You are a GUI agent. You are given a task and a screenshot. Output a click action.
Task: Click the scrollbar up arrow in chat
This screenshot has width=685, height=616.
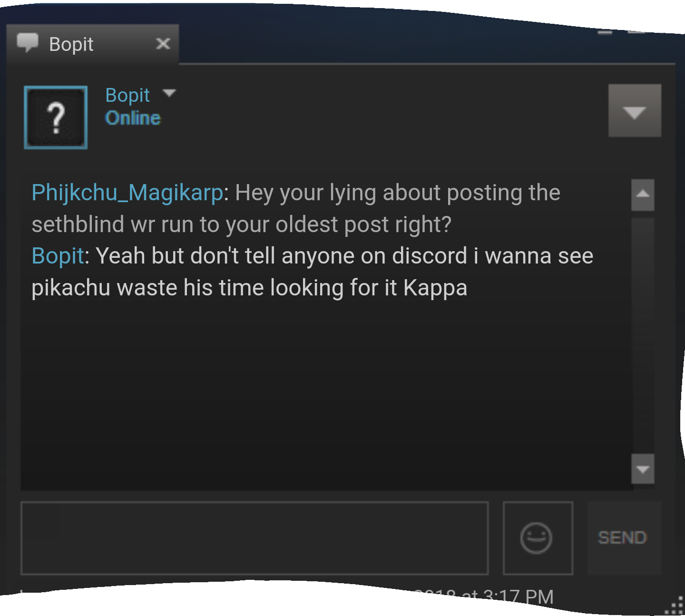643,195
